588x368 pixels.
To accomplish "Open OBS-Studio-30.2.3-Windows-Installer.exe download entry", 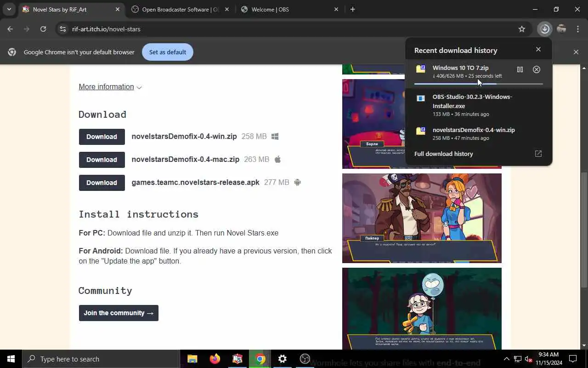I will tap(479, 105).
